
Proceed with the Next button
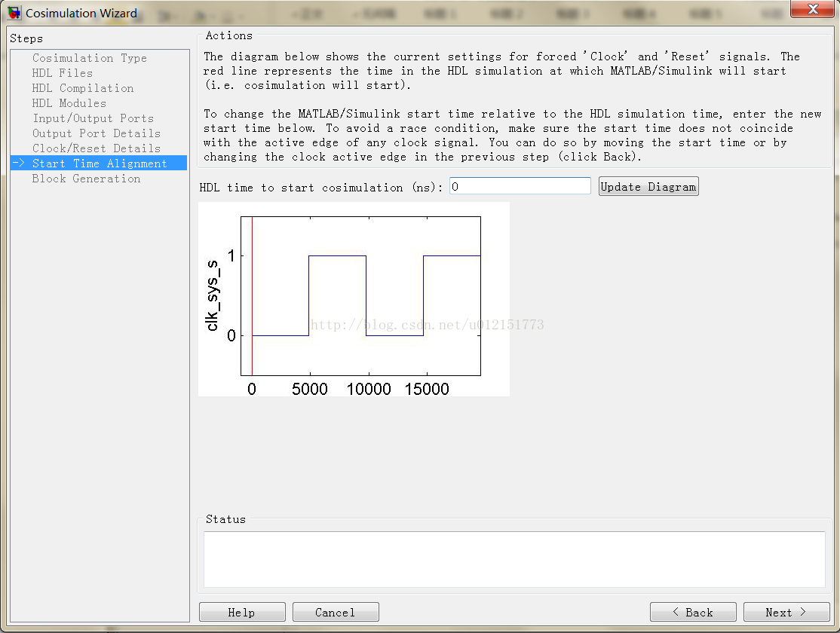[x=786, y=612]
